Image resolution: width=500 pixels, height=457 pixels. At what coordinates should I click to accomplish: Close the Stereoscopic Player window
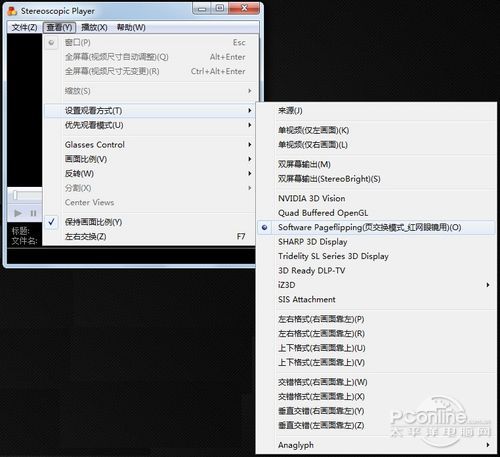(244, 8)
